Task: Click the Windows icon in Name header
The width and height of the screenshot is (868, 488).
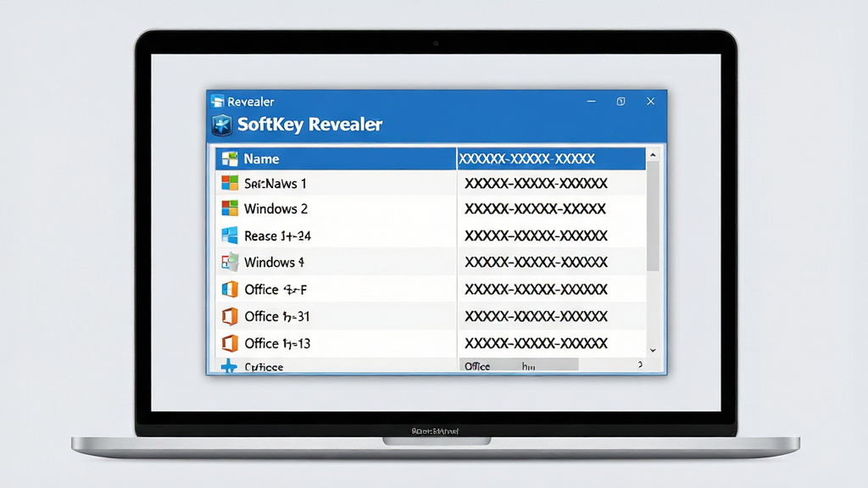Action: tap(230, 158)
